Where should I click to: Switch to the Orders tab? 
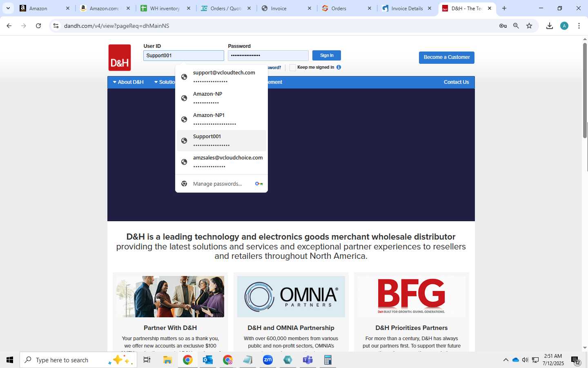(x=346, y=8)
